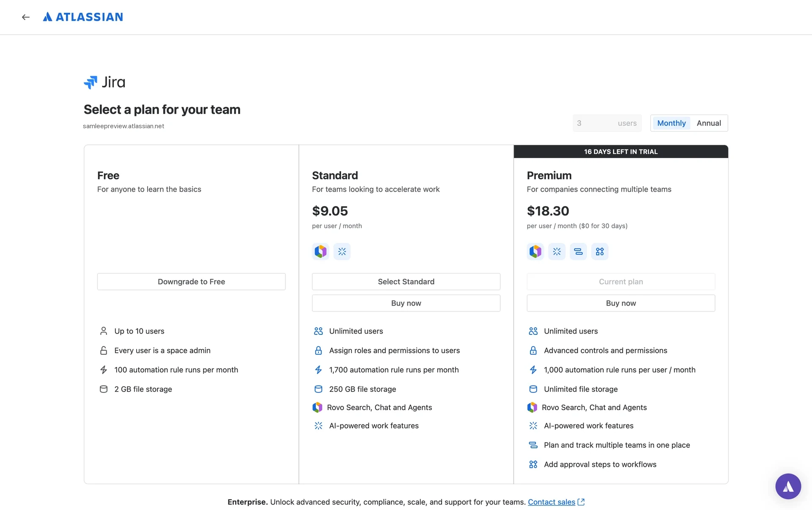This screenshot has width=812, height=510.
Task: Click the multi-team planning icon under Premium price
Action: [578, 251]
